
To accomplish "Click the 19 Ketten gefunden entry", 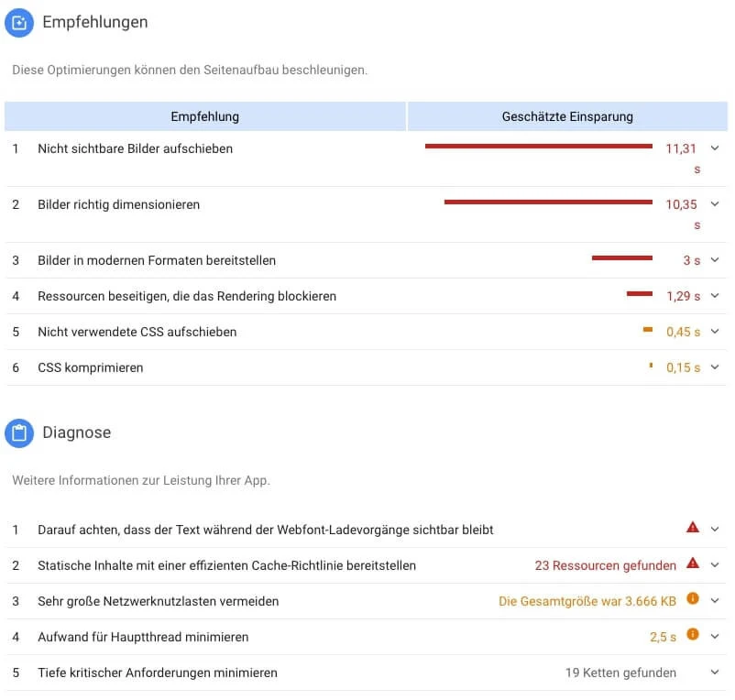I will coord(619,672).
